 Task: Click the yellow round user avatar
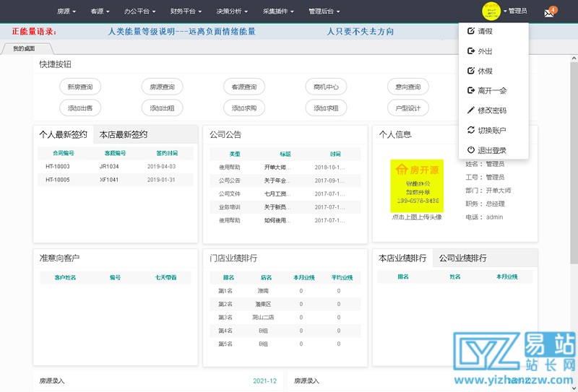tap(491, 11)
